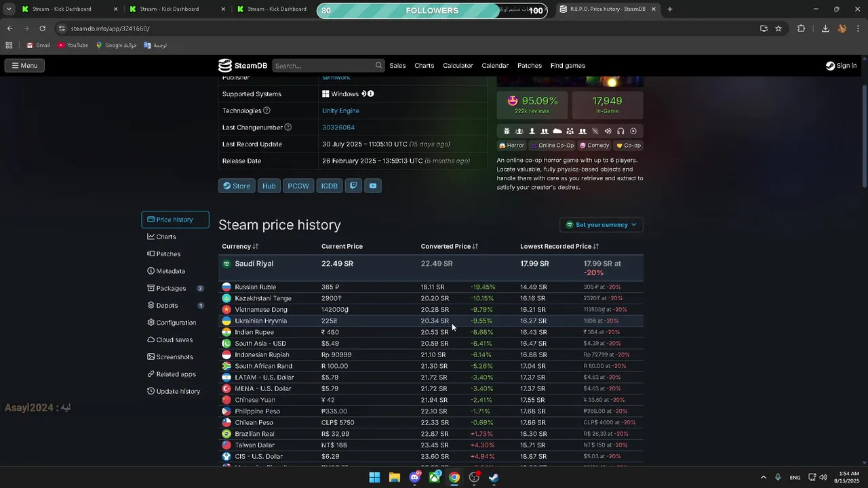
Task: Open File Explorer from taskbar
Action: (395, 477)
